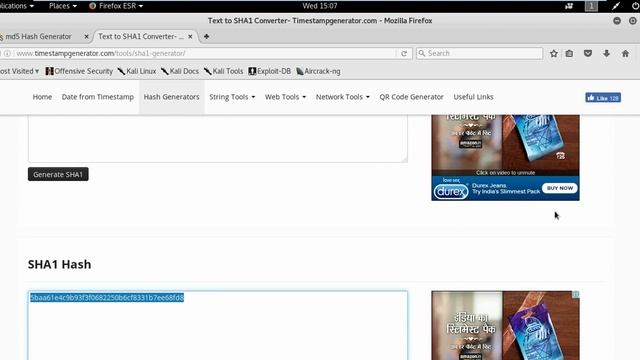Close the Text to SHA1 Converter tab
Screen dimensions: 640x360
[190, 36]
